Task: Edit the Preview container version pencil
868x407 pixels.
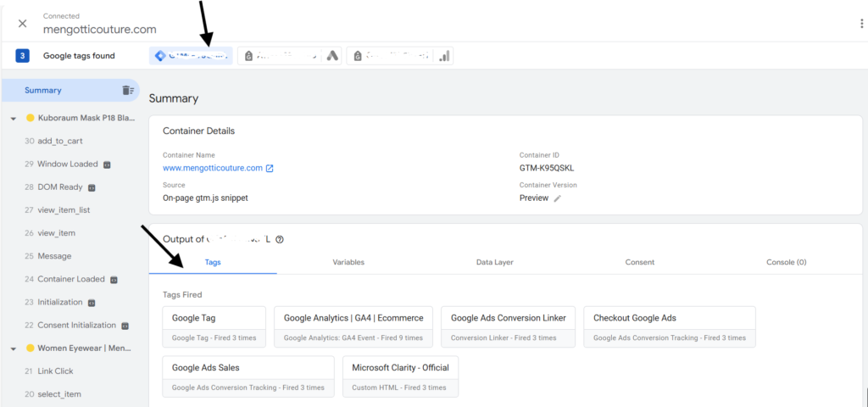Action: pyautogui.click(x=558, y=198)
